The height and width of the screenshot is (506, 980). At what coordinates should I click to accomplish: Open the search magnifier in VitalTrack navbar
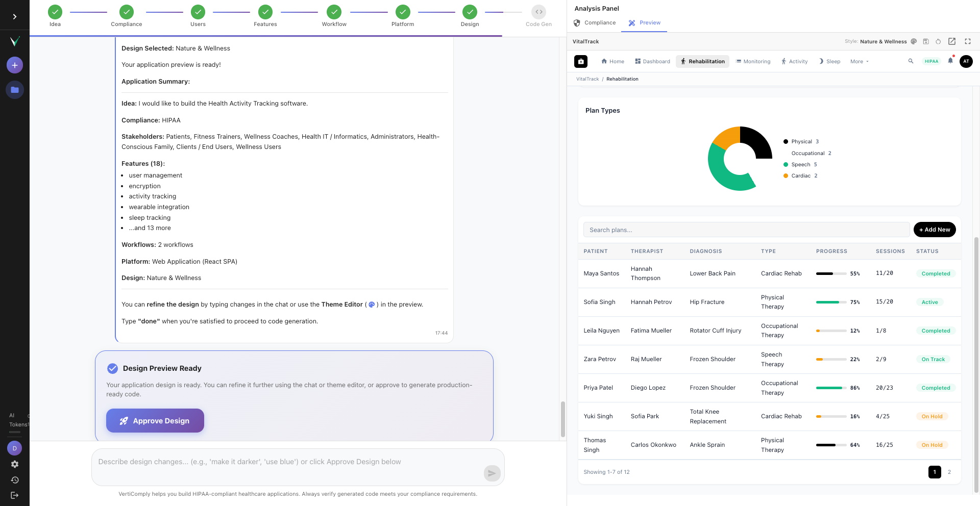click(x=911, y=61)
